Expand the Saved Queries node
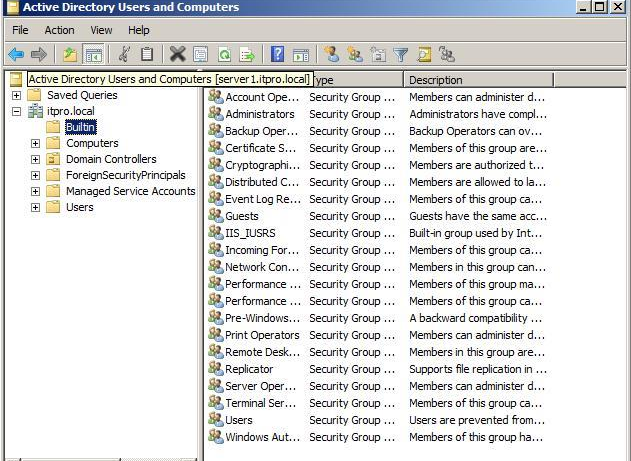The height and width of the screenshot is (461, 631). pos(16,95)
